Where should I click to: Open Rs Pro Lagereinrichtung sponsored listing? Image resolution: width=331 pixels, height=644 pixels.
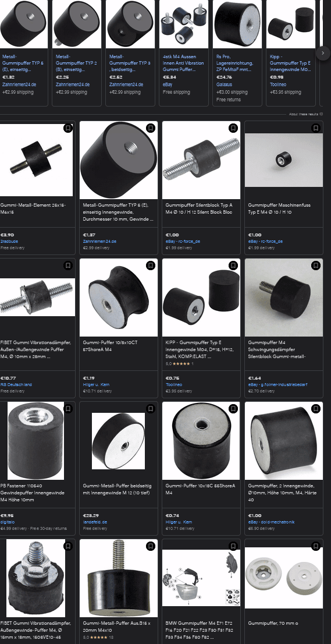click(x=237, y=53)
